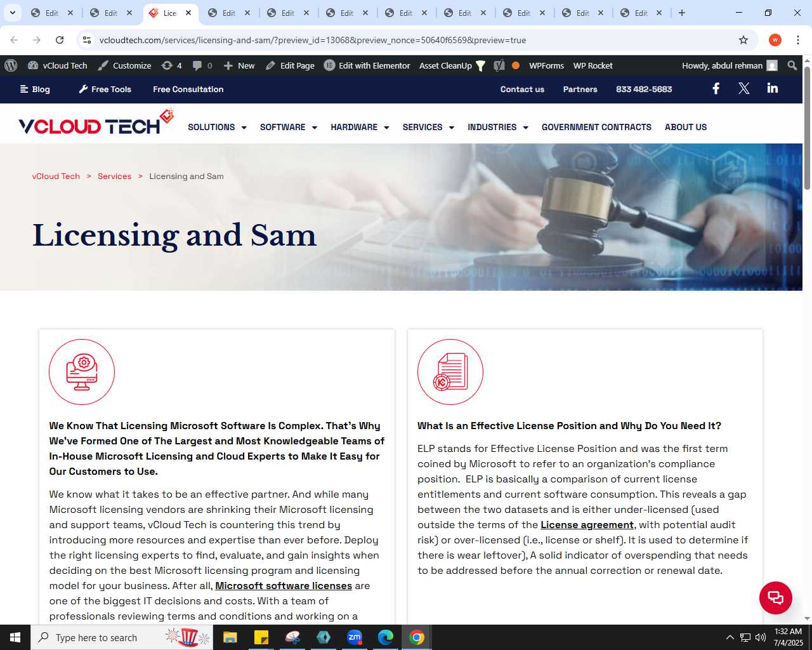Click Contact us in the top bar
Viewport: 812px width, 650px height.
tap(522, 90)
